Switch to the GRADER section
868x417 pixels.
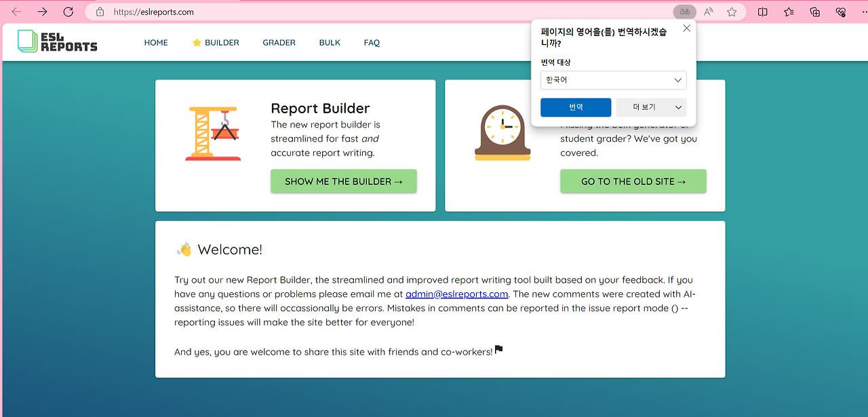[279, 42]
